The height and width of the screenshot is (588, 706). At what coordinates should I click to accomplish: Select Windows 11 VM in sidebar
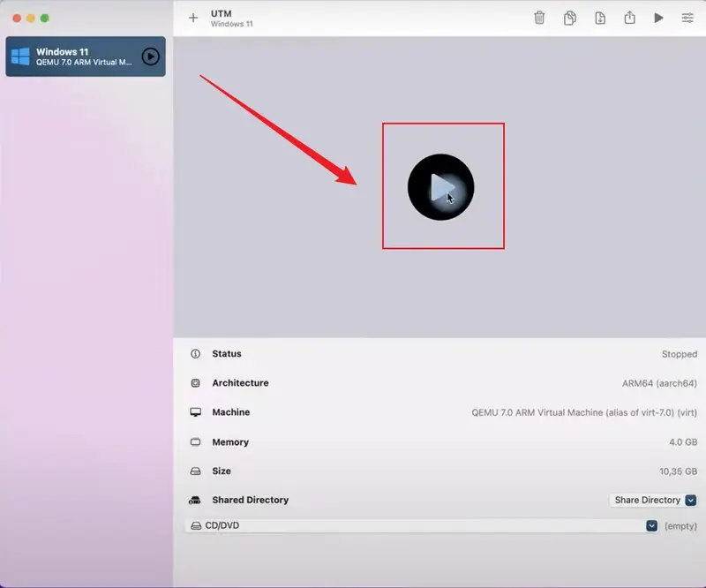coord(86,57)
